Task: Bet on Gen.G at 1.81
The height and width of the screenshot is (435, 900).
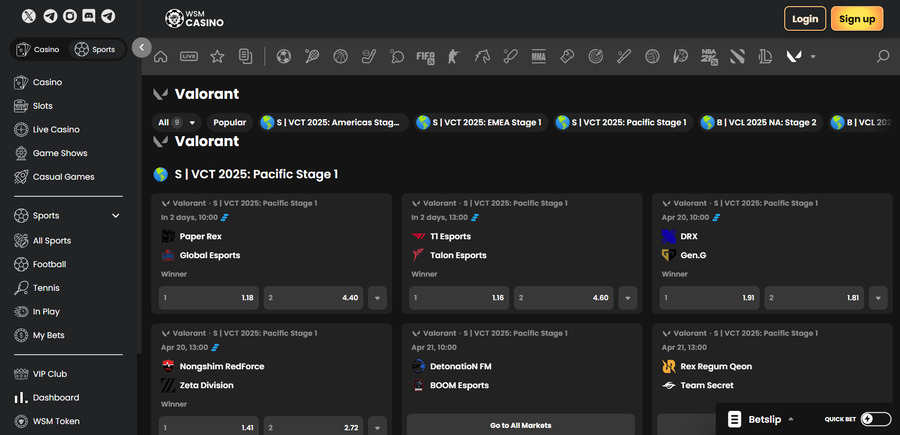Action: coord(814,298)
